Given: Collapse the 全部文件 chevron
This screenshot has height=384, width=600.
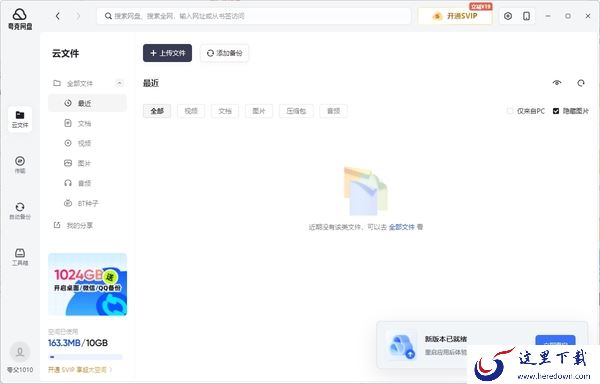Looking at the screenshot, I should (119, 83).
